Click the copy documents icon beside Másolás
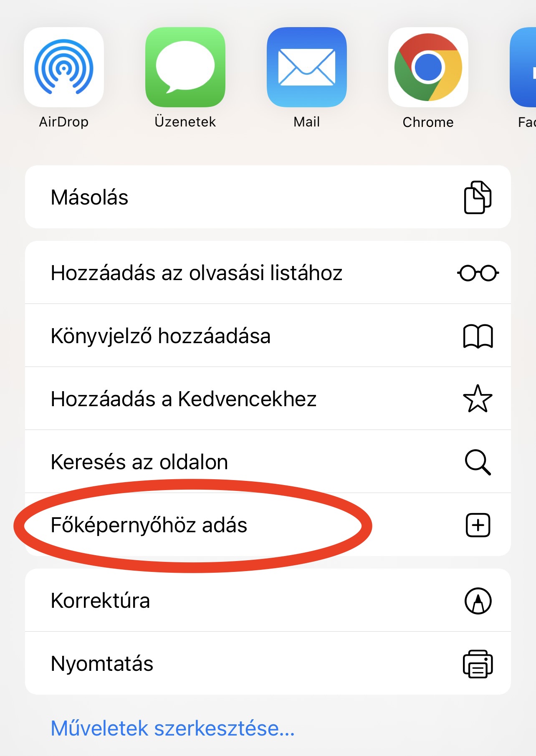 (x=478, y=197)
